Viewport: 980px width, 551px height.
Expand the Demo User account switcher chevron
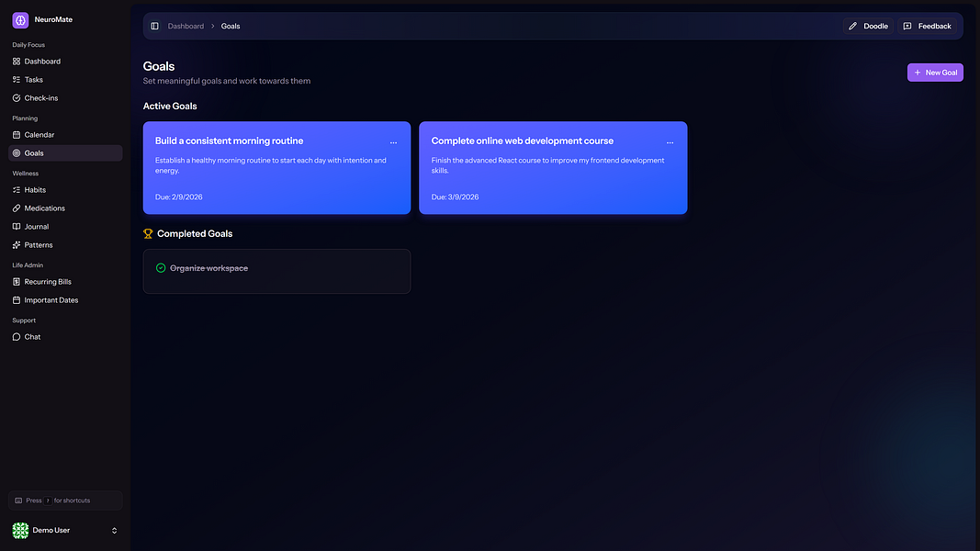115,531
